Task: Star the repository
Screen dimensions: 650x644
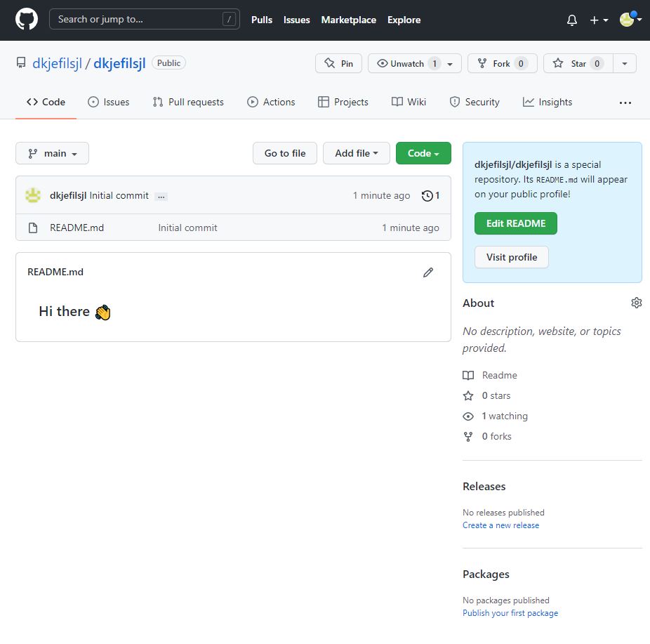Action: click(578, 63)
